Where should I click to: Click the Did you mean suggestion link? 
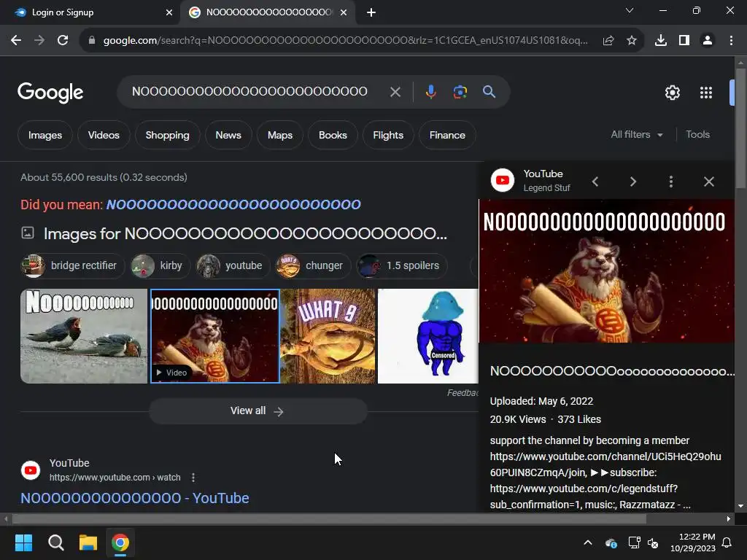pyautogui.click(x=233, y=205)
